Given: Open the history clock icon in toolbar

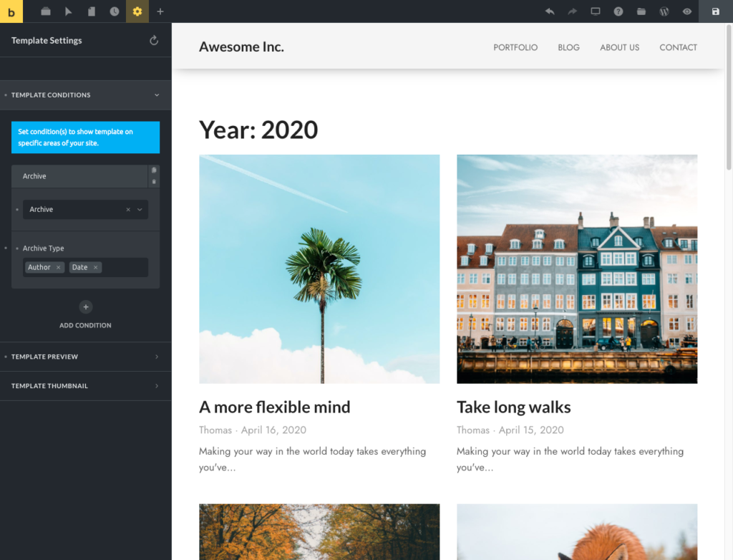Looking at the screenshot, I should point(115,11).
